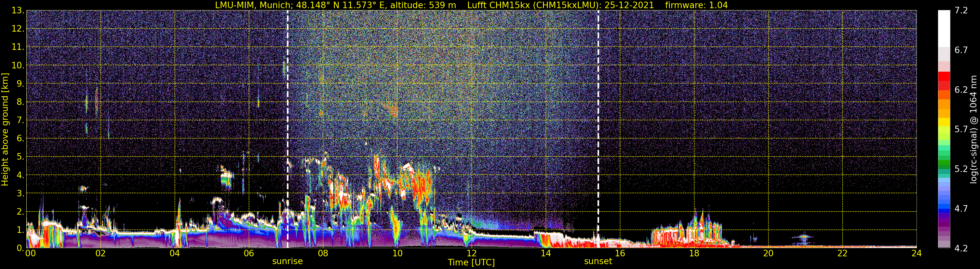
Task: Click the colorbar value 4.7
Action: 961,208
